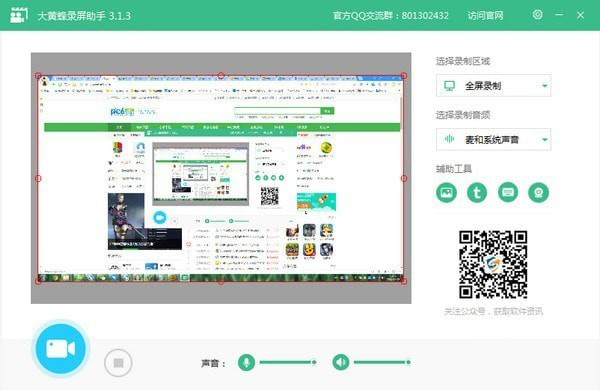
Task: Click the bottom-right red corner handle
Action: point(404,281)
